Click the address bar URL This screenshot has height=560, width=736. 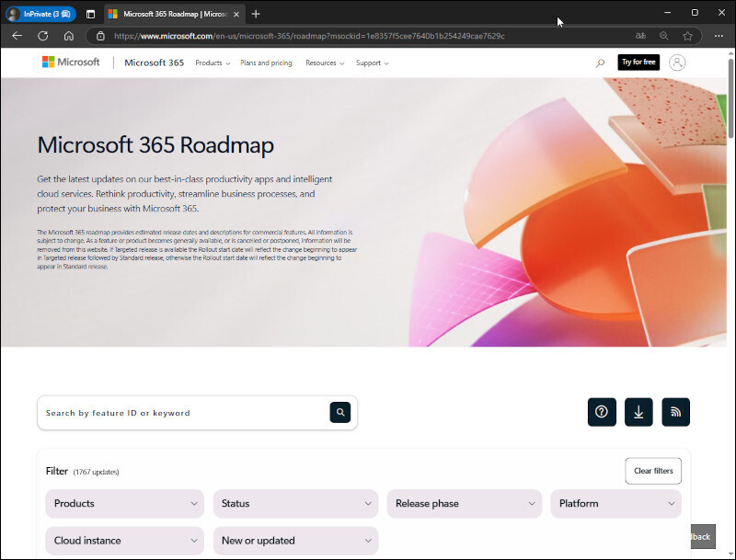[x=309, y=36]
